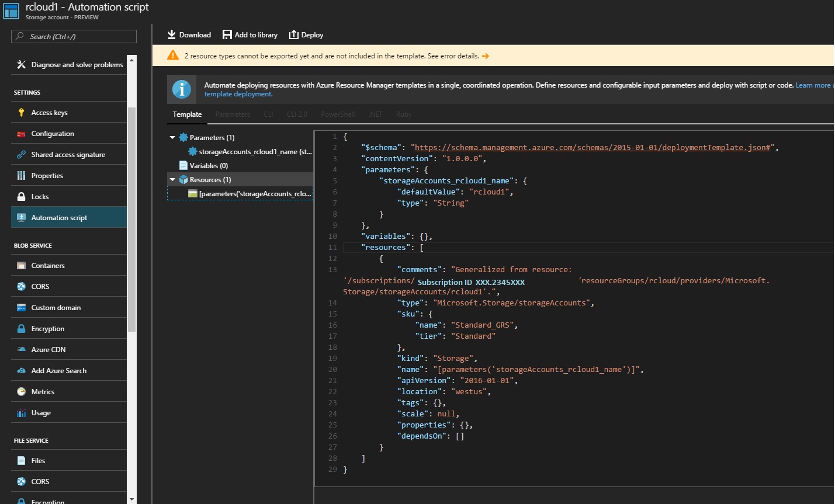Select Variables (0) in the tree
The height and width of the screenshot is (504, 835).
tap(208, 165)
